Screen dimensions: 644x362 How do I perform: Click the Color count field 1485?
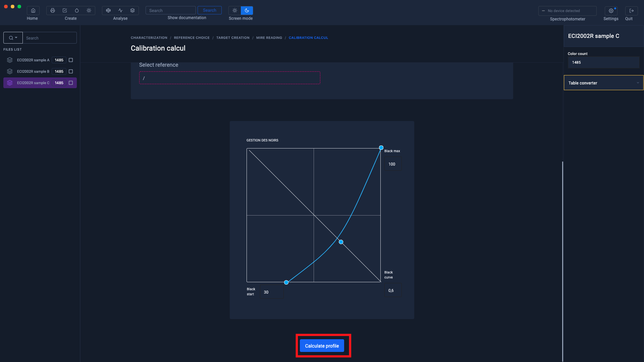(x=603, y=62)
